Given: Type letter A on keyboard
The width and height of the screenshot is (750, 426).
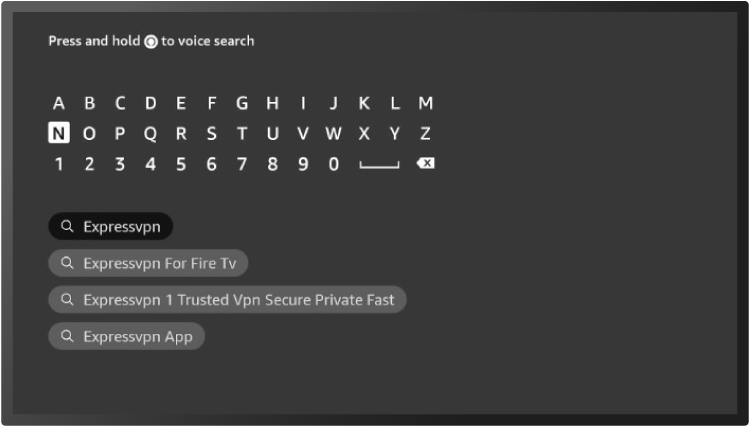Looking at the screenshot, I should pyautogui.click(x=59, y=103).
